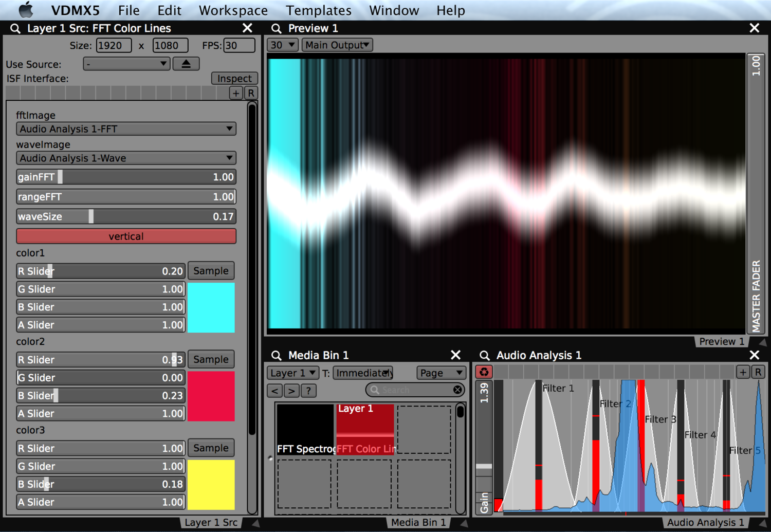771x532 pixels.
Task: Open the Immediately trigger dropdown
Action: tap(363, 373)
